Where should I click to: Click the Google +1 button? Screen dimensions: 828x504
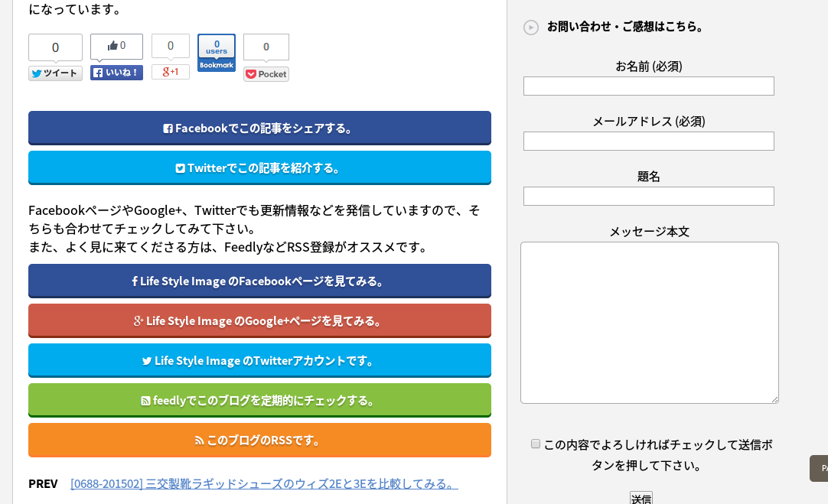coord(171,72)
